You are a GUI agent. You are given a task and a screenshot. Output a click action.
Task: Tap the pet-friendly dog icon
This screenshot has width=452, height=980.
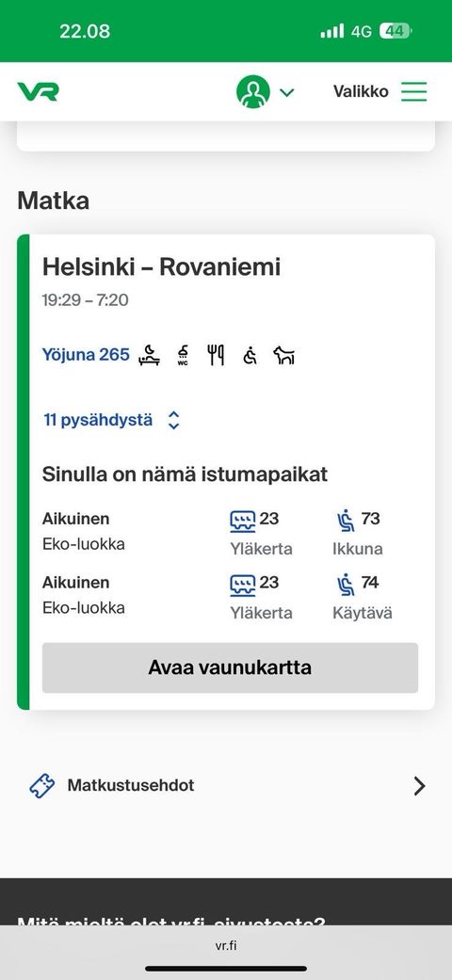(283, 356)
